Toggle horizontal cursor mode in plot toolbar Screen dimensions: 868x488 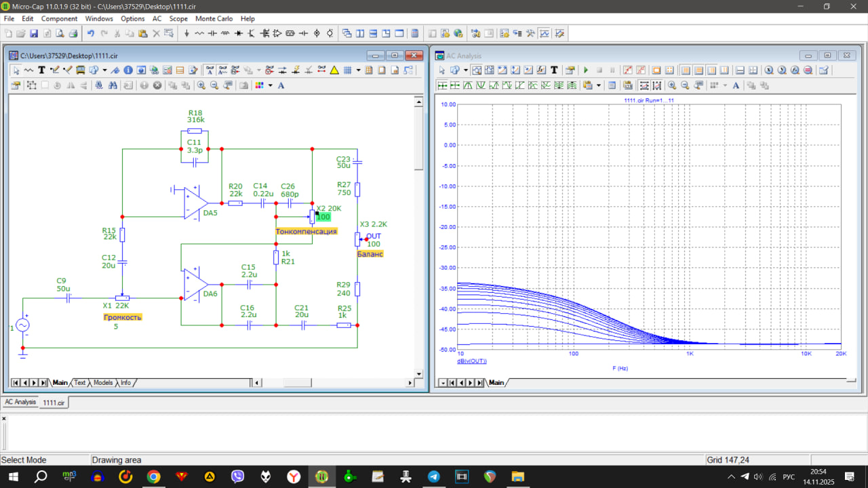coord(741,70)
